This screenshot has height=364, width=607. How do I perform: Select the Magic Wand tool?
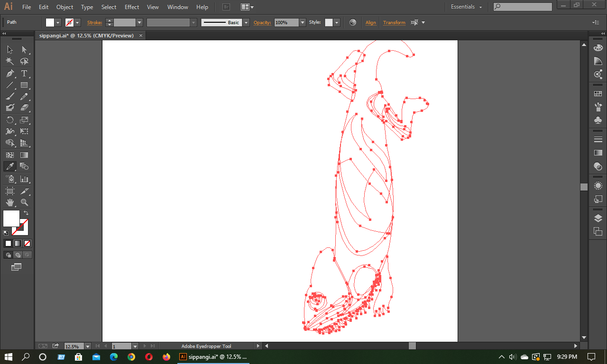[10, 62]
